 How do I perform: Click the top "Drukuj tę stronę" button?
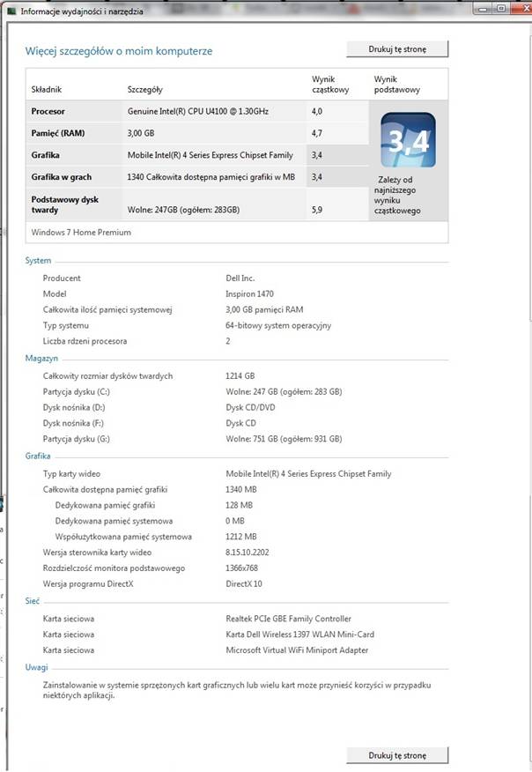click(x=397, y=49)
